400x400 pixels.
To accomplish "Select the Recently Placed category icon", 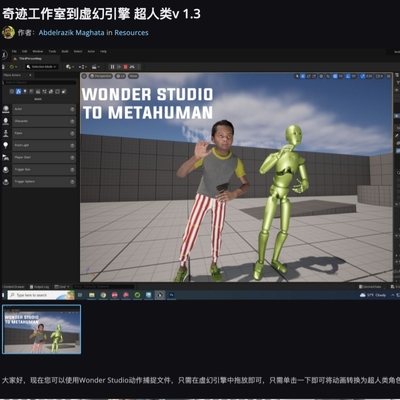I will pyautogui.click(x=12, y=91).
